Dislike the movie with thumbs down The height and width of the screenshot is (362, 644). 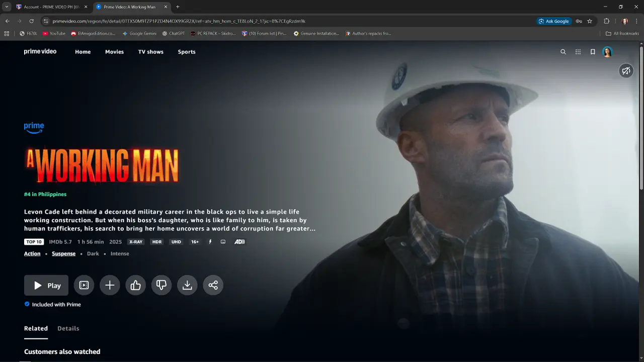point(162,285)
